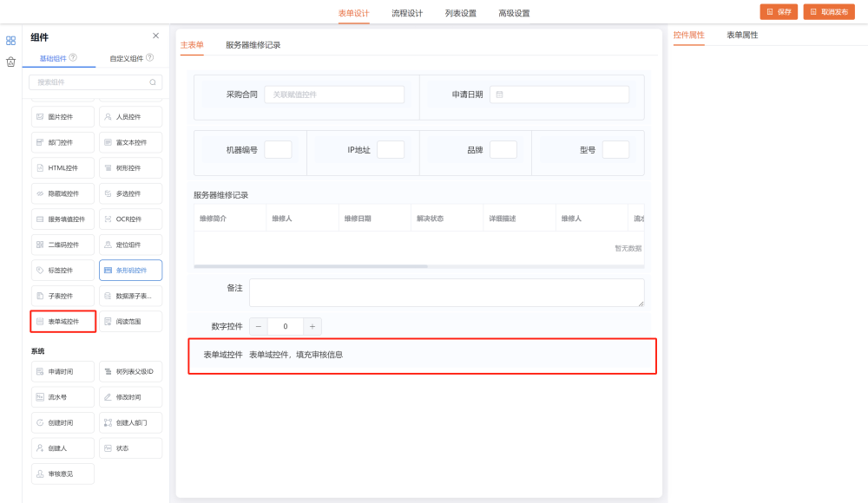Viewport: 868px width, 503px height.
Task: Select the 条形码控件 component
Action: [x=130, y=271]
